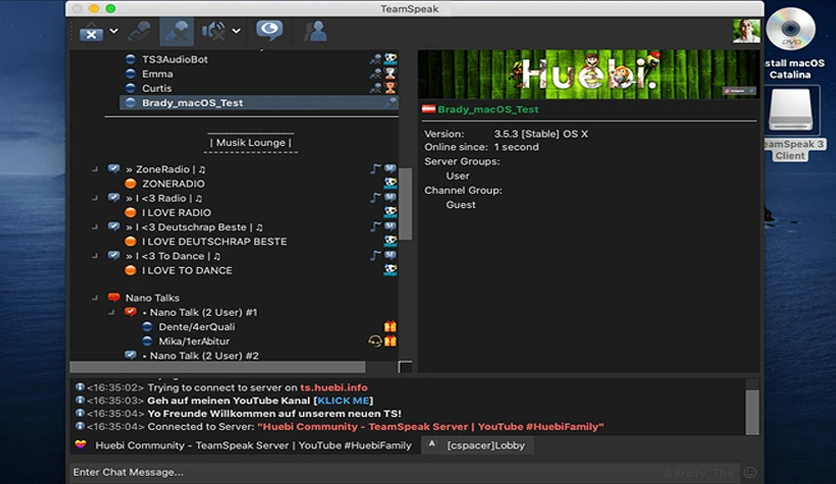This screenshot has height=484, width=836.
Task: Focus the Enter Chat Message field
Action: click(x=405, y=472)
